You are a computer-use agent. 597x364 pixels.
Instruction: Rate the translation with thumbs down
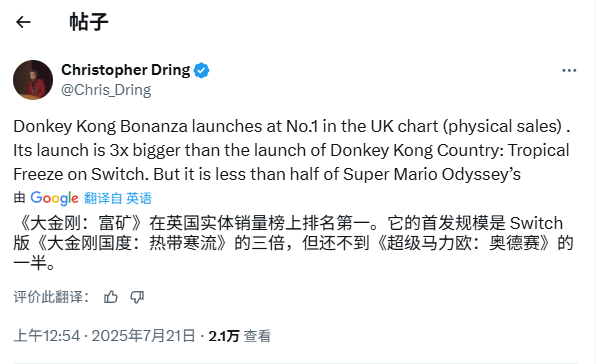pyautogui.click(x=137, y=297)
